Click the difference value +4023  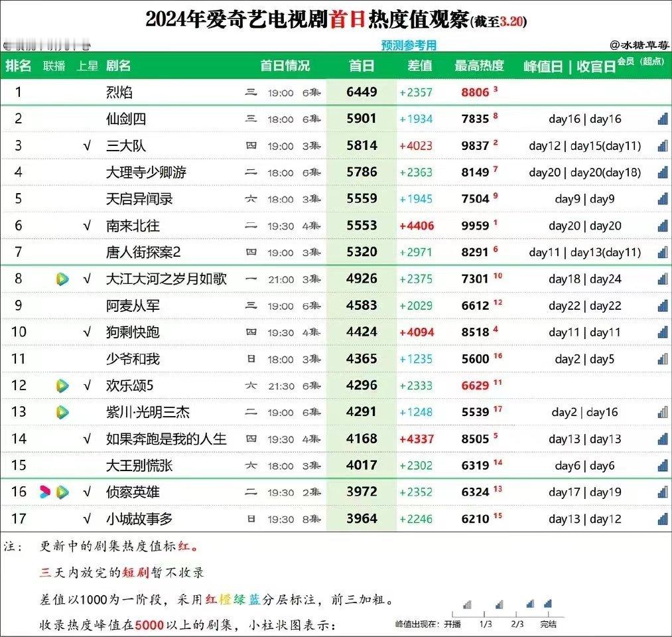tap(416, 146)
